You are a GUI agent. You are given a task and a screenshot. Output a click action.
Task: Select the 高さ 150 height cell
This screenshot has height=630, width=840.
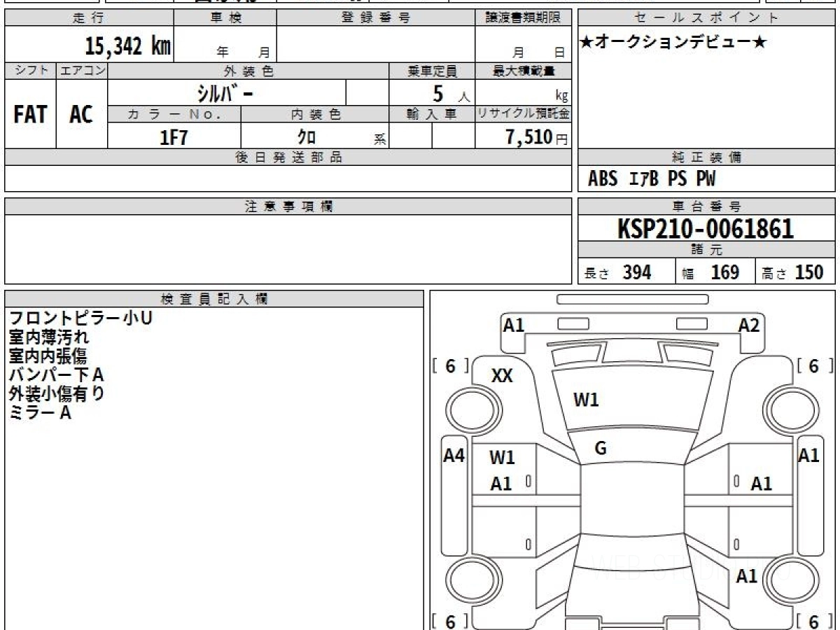click(x=796, y=272)
